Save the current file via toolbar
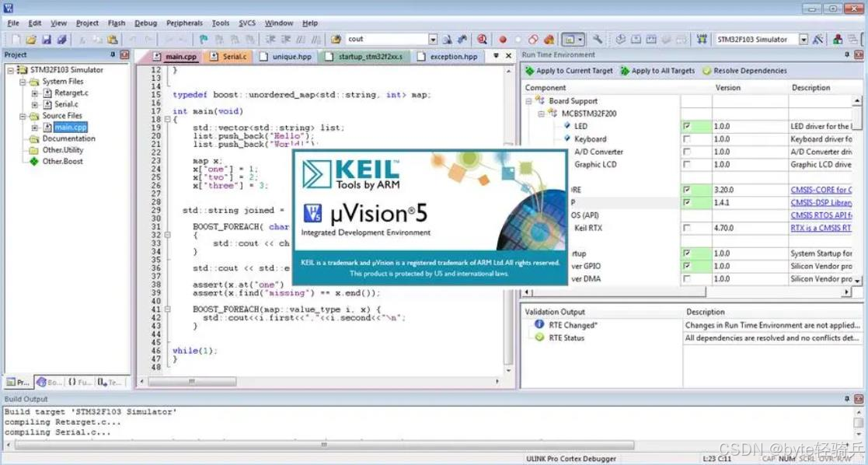Viewport: 868px width, 465px height. point(47,40)
